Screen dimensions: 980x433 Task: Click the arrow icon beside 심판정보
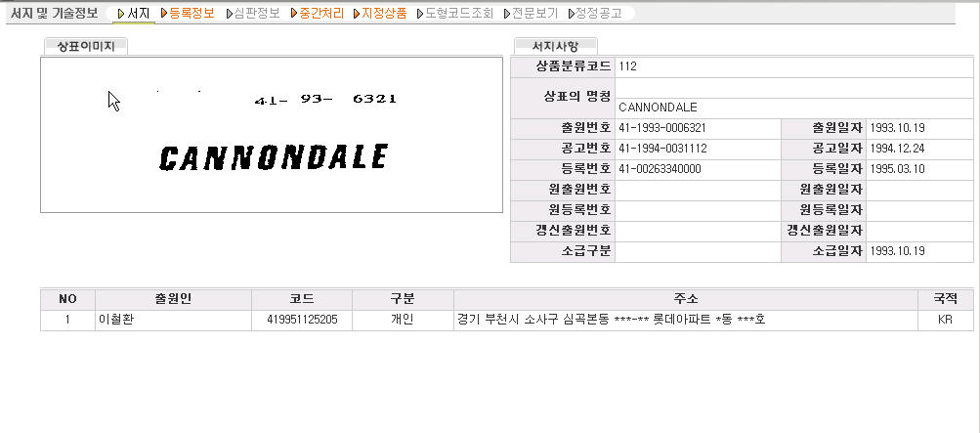tap(230, 13)
